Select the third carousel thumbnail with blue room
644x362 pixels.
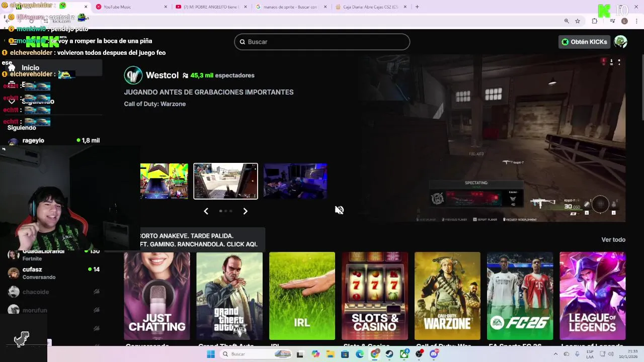(295, 181)
